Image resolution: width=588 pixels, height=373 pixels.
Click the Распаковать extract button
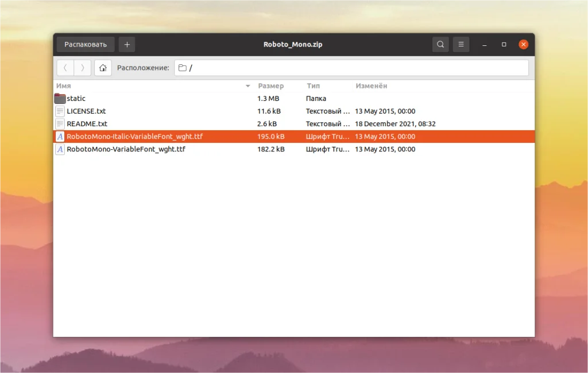pyautogui.click(x=85, y=44)
